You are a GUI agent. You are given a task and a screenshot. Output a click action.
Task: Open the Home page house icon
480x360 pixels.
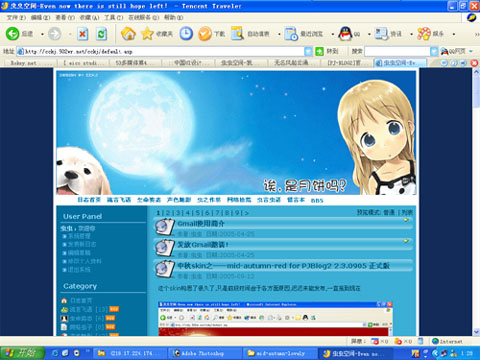128,34
